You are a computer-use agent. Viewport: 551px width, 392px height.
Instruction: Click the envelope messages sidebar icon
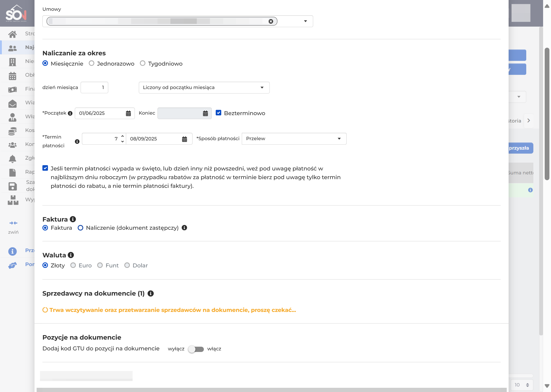coord(12,104)
